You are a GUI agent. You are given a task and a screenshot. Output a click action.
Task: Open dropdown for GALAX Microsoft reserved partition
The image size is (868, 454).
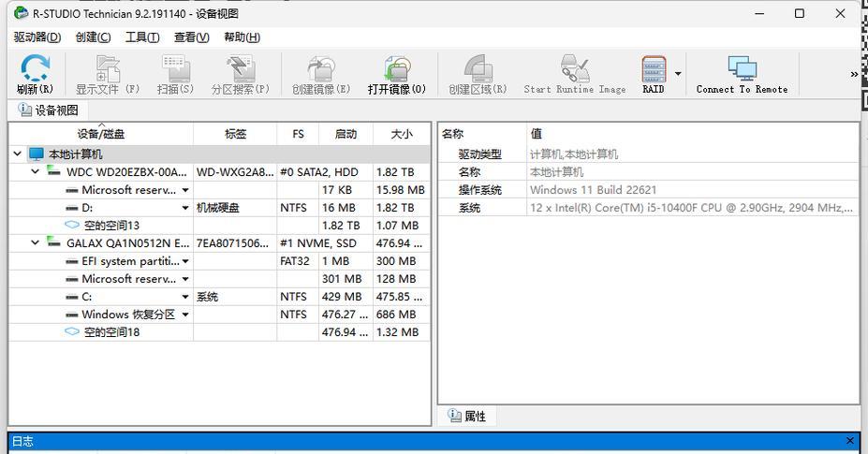tap(185, 279)
